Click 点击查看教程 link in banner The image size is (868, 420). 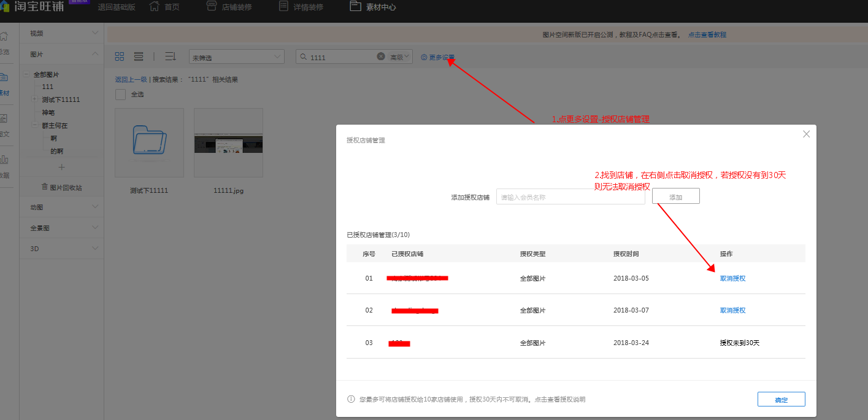coord(707,35)
